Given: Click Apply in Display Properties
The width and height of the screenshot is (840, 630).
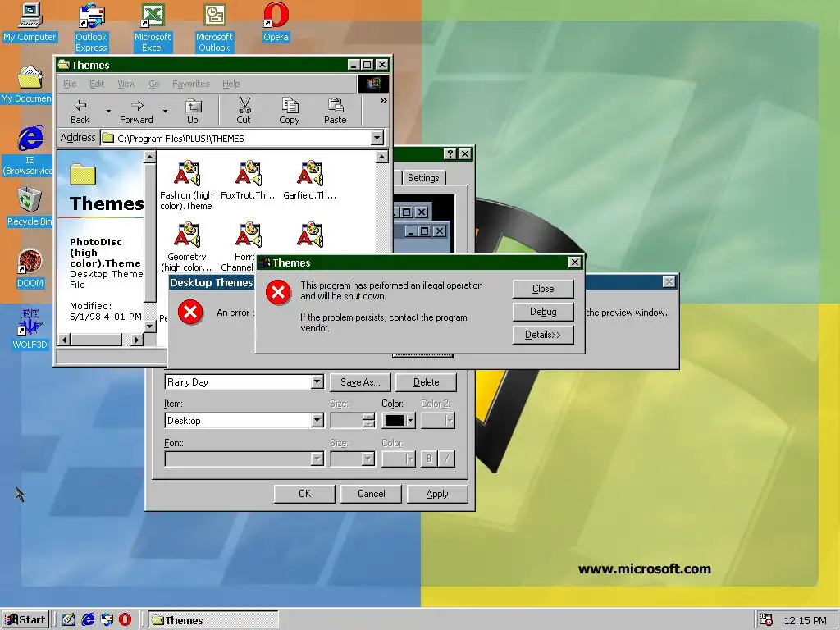Looking at the screenshot, I should [x=437, y=494].
